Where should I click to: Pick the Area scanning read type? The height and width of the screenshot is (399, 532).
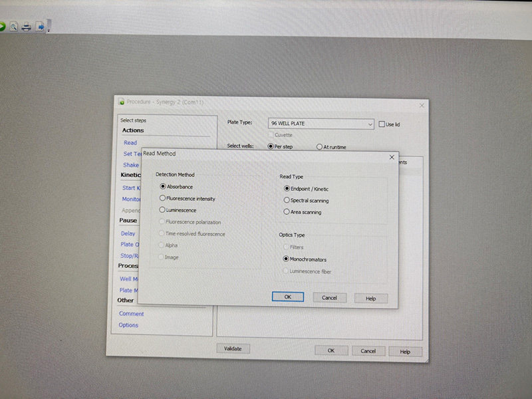[x=287, y=213]
